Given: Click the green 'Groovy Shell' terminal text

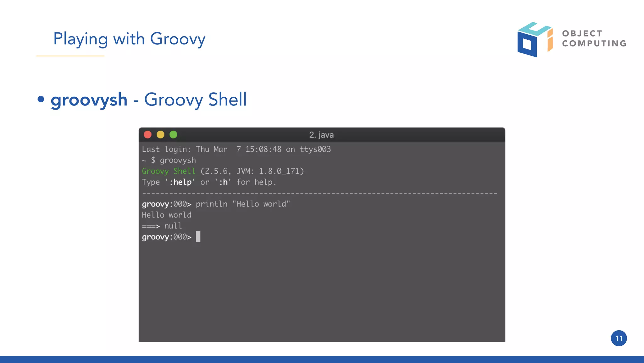Looking at the screenshot, I should pos(169,171).
